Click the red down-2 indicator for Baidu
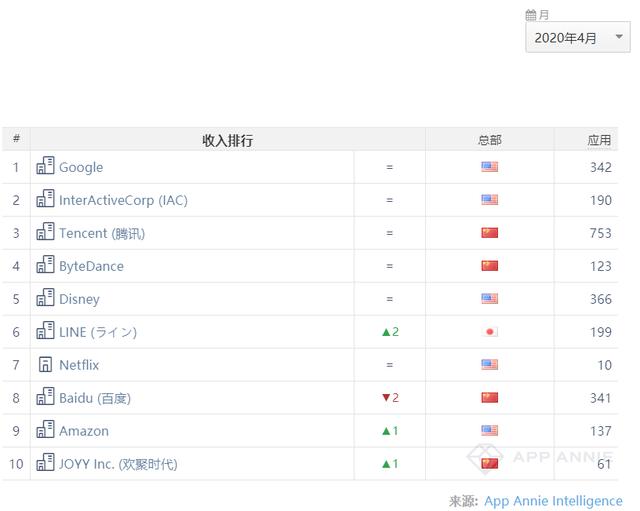The width and height of the screenshot is (640, 511). (390, 398)
